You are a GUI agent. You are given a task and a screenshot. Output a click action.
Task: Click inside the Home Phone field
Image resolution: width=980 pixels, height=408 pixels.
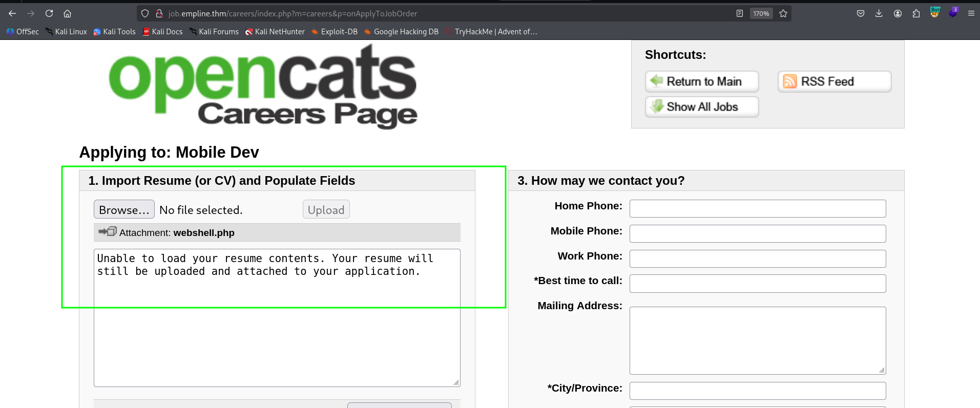(757, 208)
